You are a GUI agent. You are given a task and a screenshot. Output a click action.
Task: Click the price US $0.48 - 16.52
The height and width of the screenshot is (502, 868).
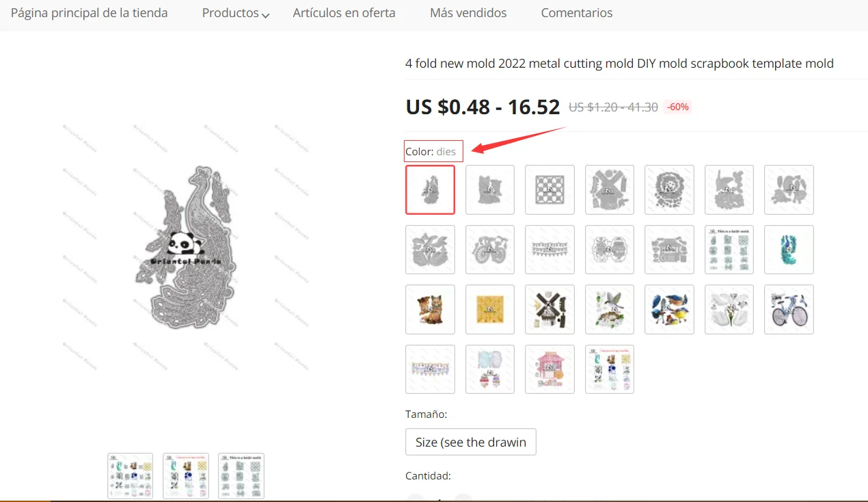tap(483, 107)
